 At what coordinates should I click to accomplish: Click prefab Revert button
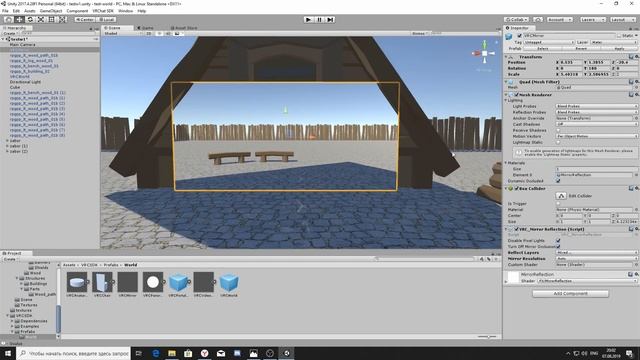[x=581, y=48]
